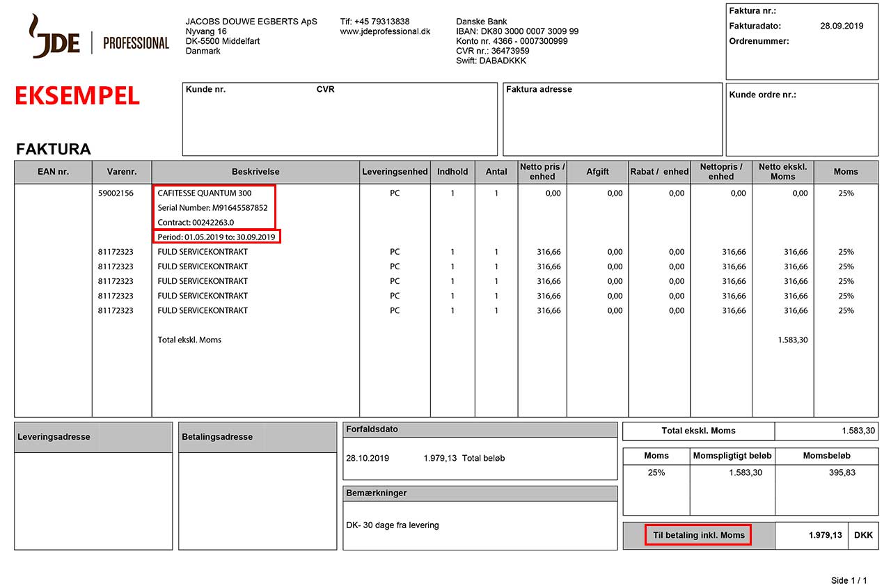The height and width of the screenshot is (588, 891).
Task: Click the Leveringsadresse box heading
Action: 54,437
